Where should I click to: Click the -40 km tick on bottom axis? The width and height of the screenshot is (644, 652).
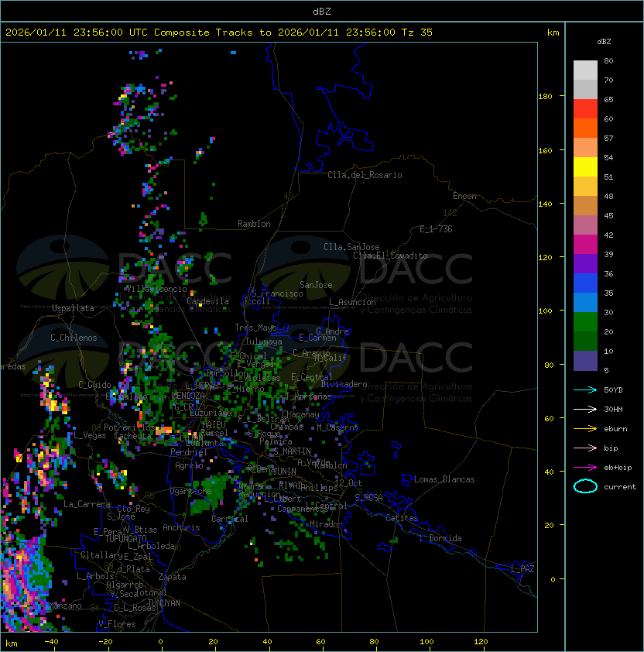(x=52, y=642)
